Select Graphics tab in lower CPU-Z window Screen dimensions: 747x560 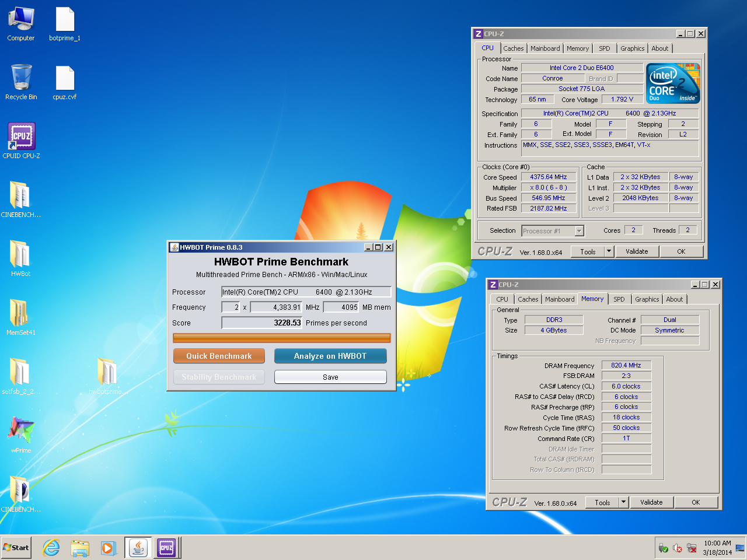pos(647,299)
